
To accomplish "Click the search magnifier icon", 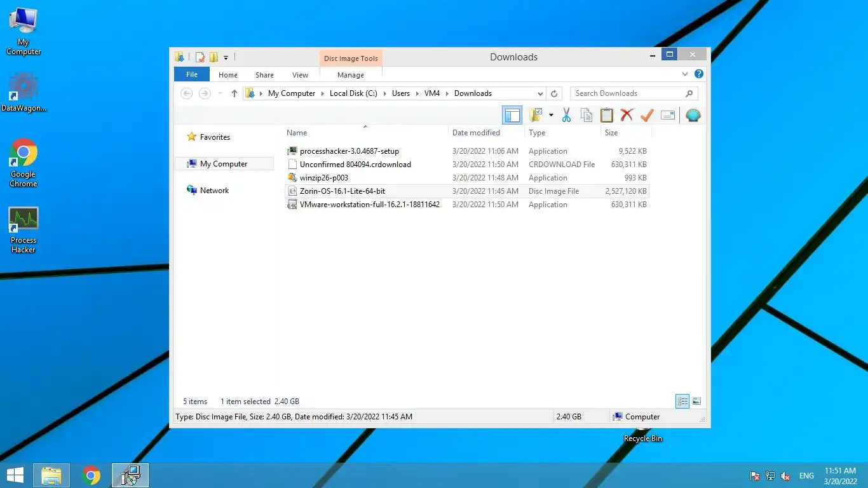I will pos(689,93).
